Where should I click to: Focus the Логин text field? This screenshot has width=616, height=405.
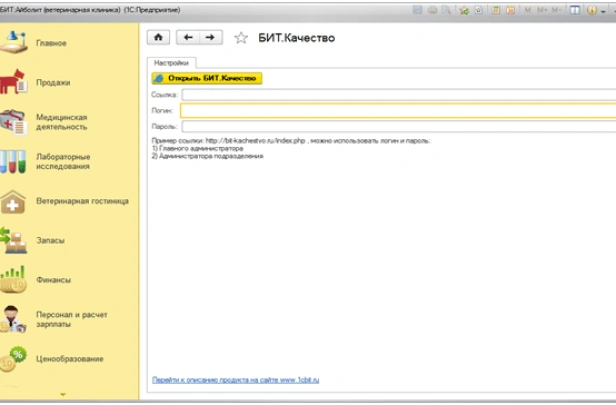pos(397,110)
